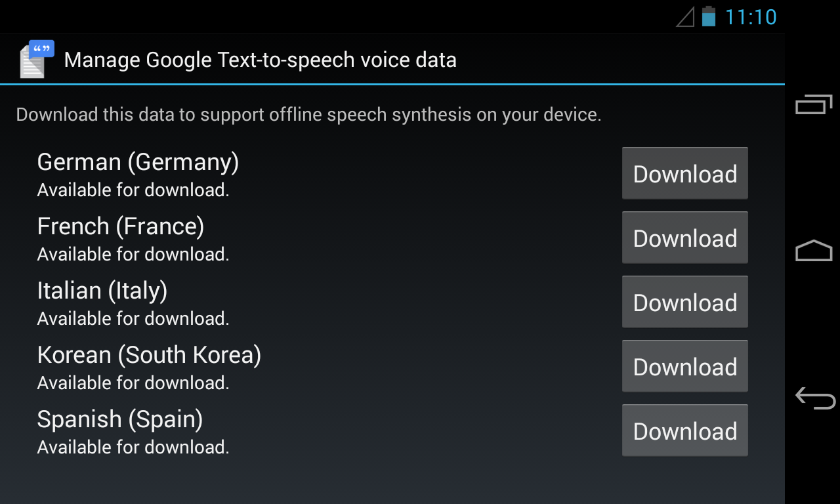The height and width of the screenshot is (504, 840).
Task: Tap the Manage Google Text-to-speech voice data title
Action: tap(260, 60)
